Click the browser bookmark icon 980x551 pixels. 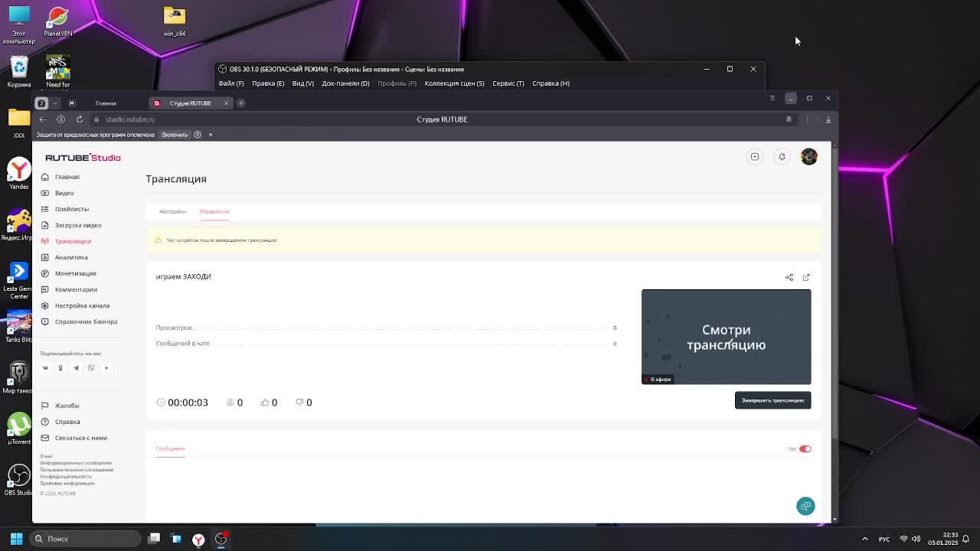[789, 119]
